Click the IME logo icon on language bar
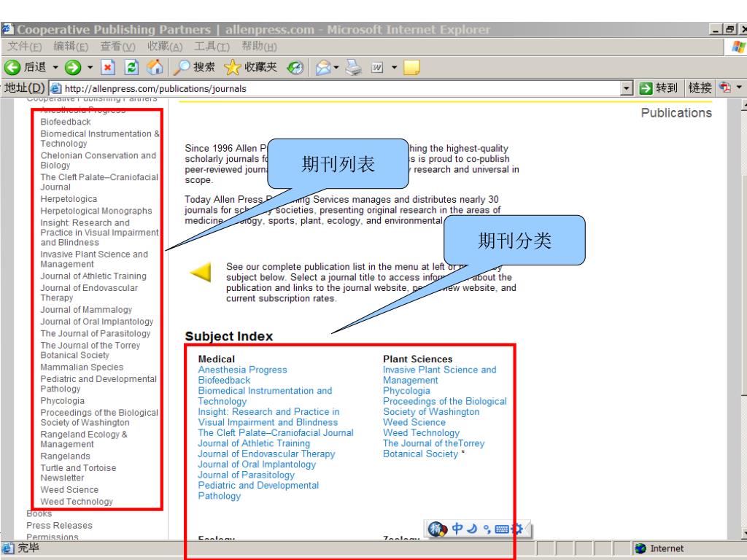 pyautogui.click(x=438, y=529)
